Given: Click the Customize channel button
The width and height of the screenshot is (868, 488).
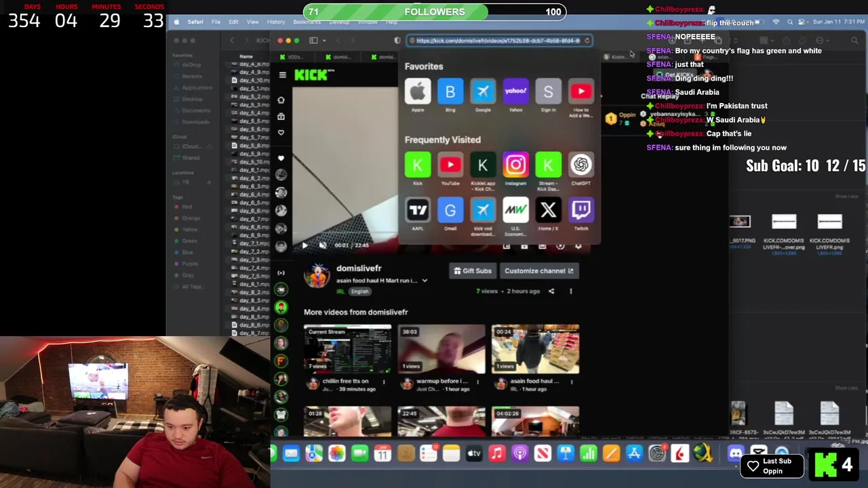Looking at the screenshot, I should [x=538, y=271].
